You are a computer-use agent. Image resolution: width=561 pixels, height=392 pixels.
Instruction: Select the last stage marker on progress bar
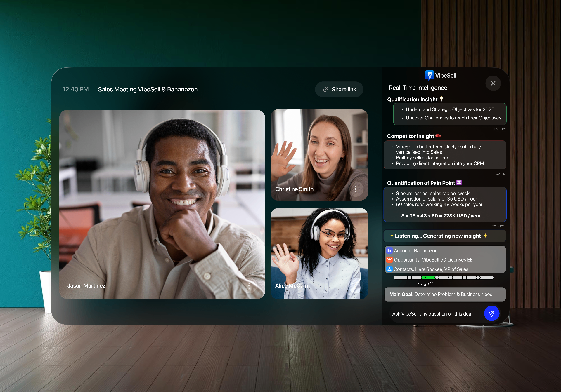click(x=478, y=278)
